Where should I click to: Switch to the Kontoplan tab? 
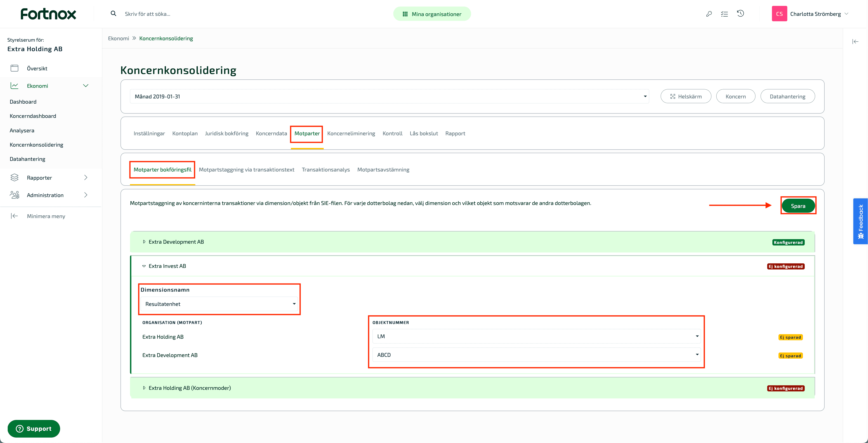click(x=185, y=133)
